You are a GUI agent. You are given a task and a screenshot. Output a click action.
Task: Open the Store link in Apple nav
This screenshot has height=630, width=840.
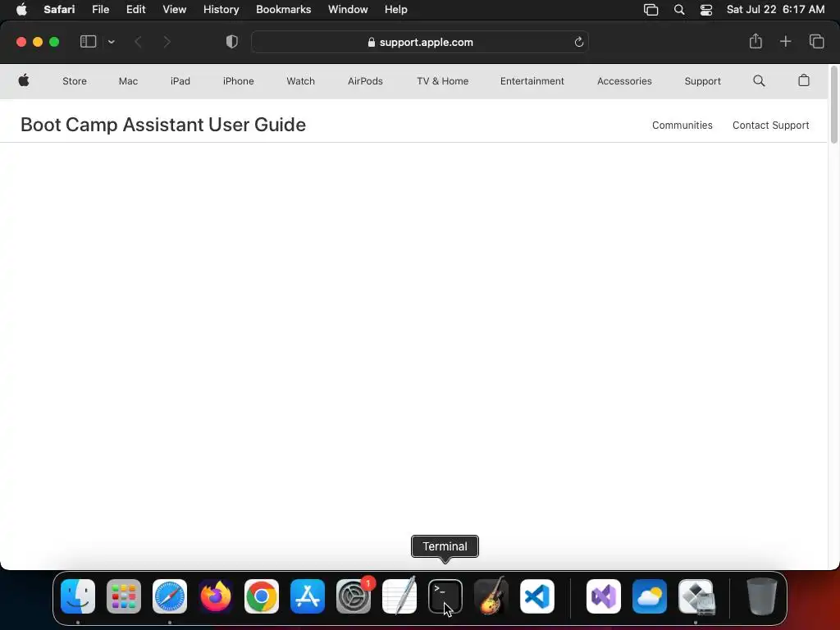(75, 81)
